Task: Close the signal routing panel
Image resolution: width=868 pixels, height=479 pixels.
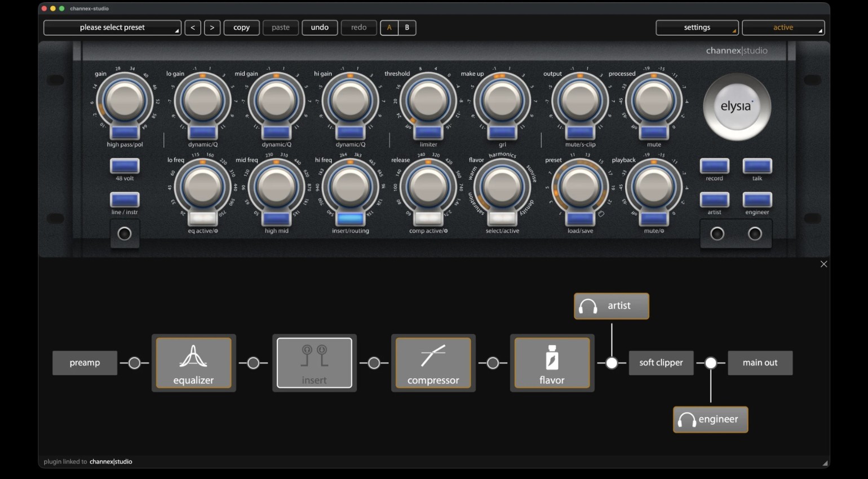Action: click(823, 264)
